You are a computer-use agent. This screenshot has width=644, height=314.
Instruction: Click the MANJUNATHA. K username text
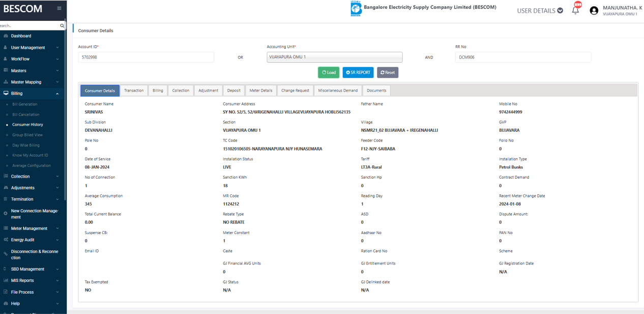click(623, 8)
